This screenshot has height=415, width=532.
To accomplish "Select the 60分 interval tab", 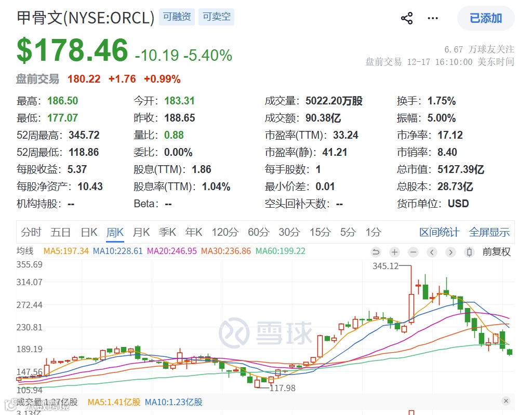I will (x=259, y=232).
